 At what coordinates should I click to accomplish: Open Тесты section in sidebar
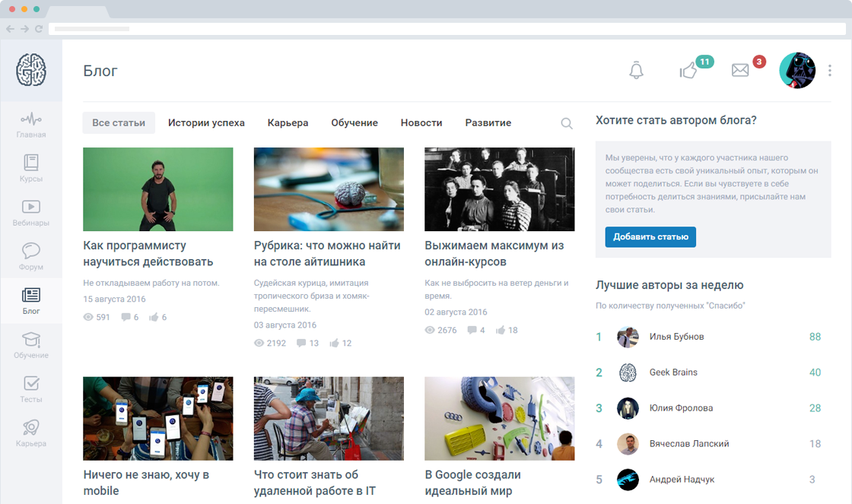(31, 389)
